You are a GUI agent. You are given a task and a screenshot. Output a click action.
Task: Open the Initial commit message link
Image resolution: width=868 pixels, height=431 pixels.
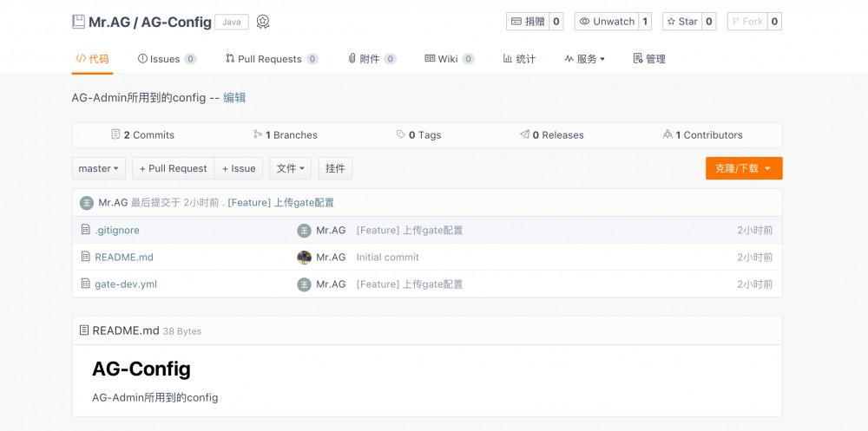387,258
